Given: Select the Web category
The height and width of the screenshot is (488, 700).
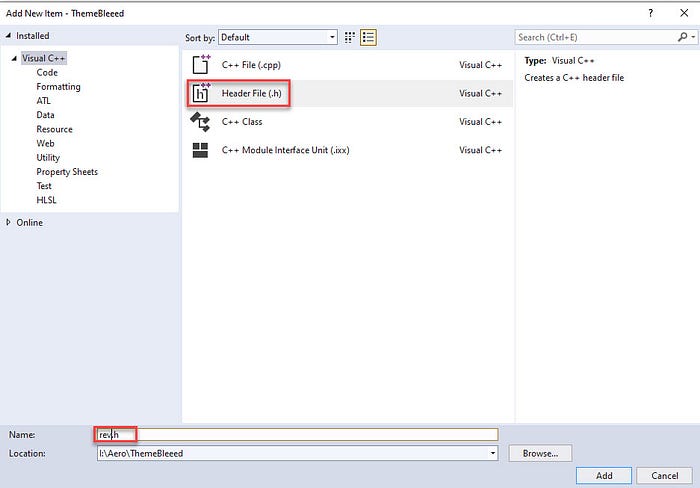Looking at the screenshot, I should pyautogui.click(x=45, y=143).
